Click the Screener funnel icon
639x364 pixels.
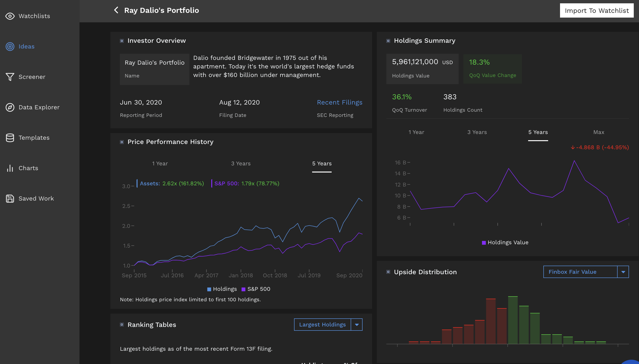[x=10, y=77]
